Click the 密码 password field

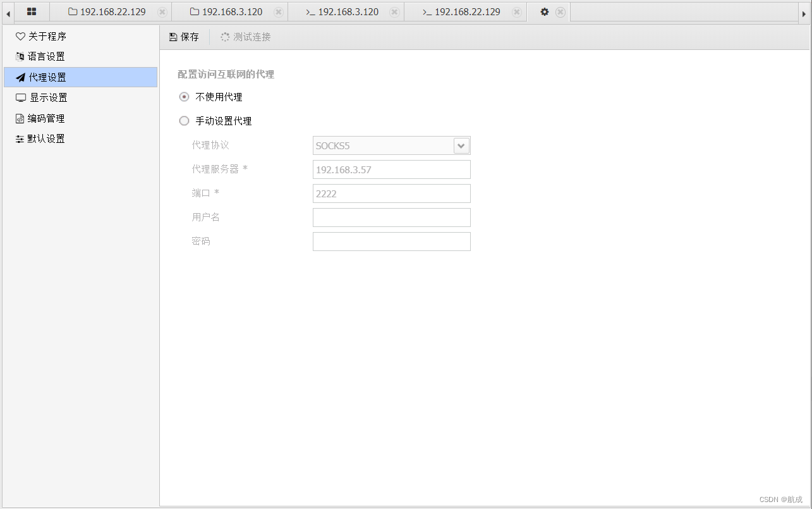[392, 242]
